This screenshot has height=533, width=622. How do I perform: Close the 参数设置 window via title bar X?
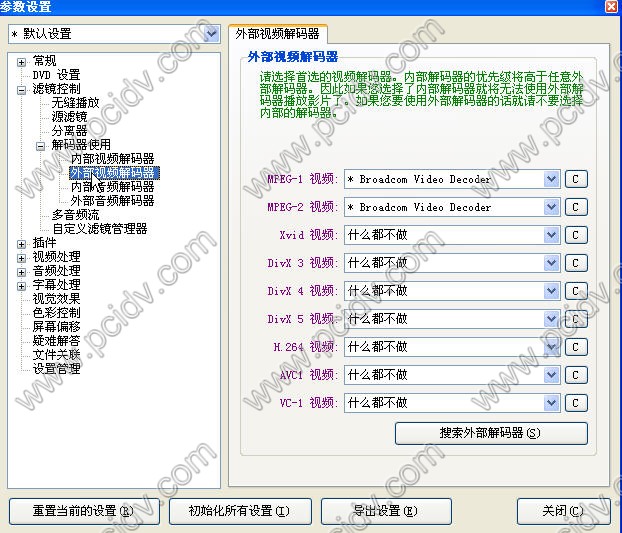611,6
